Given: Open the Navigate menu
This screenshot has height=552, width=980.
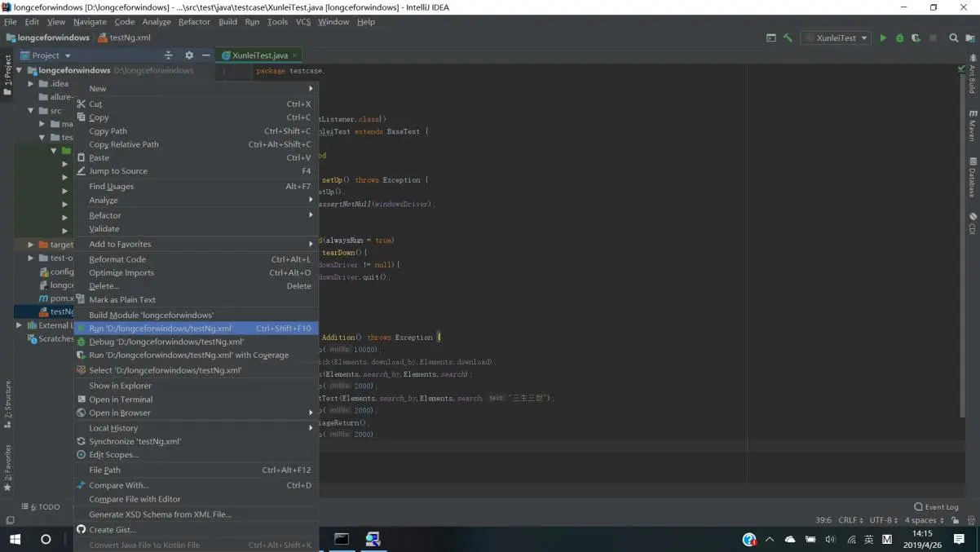Looking at the screenshot, I should (x=90, y=22).
